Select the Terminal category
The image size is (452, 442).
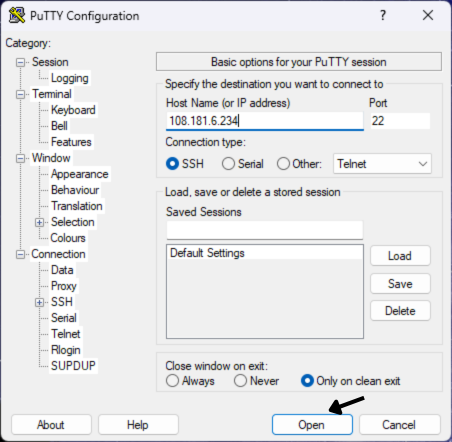click(x=52, y=94)
